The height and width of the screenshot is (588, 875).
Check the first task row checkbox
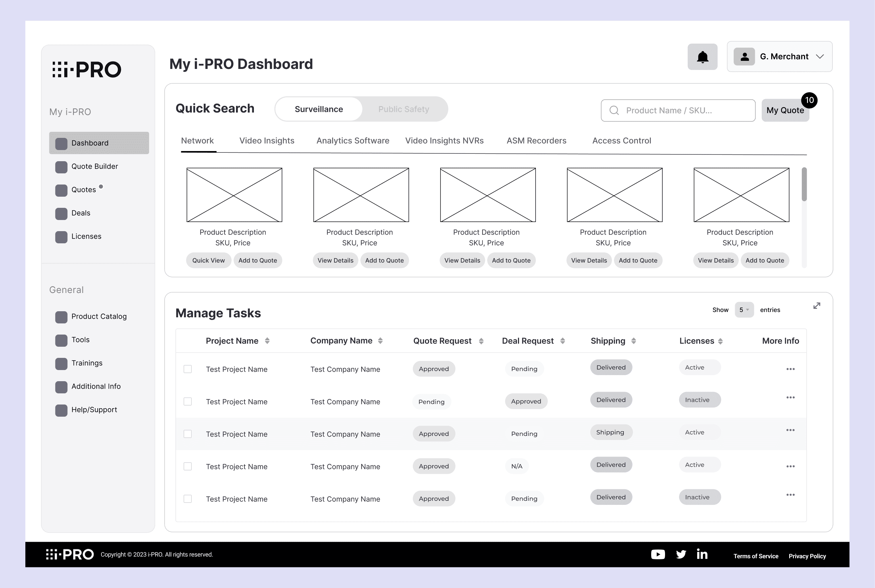[x=188, y=369]
